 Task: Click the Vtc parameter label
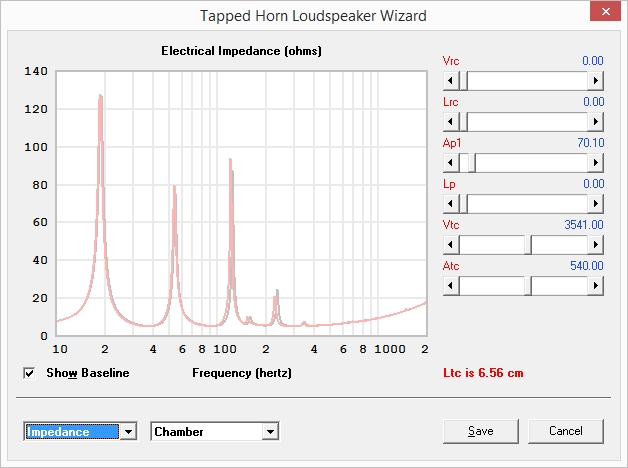[451, 225]
